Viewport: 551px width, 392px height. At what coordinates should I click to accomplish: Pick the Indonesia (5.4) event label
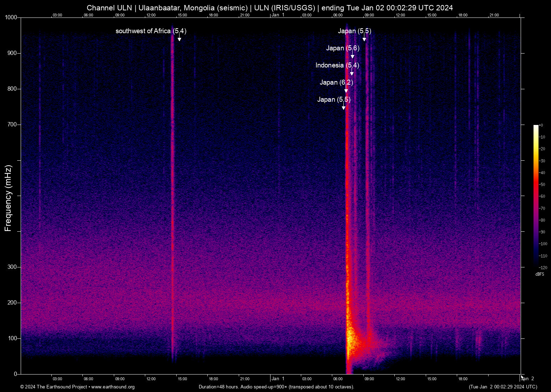tap(337, 65)
